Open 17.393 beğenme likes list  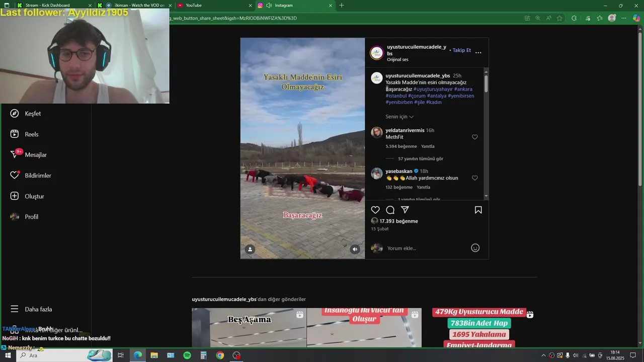[398, 221]
